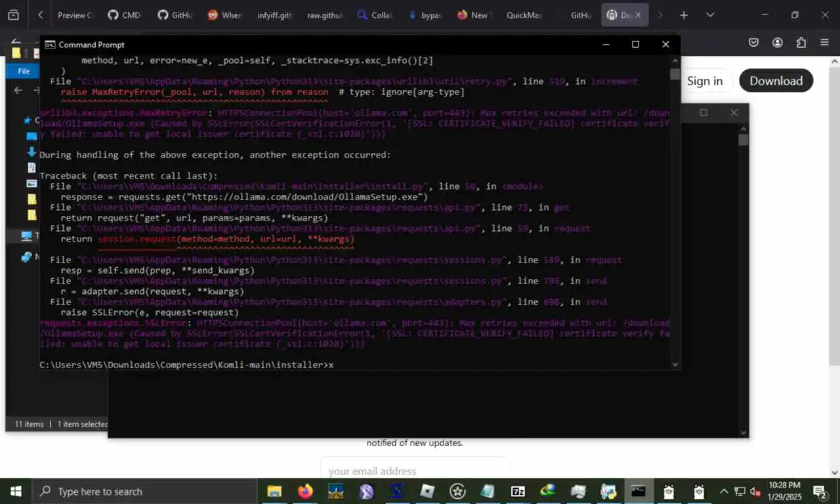The width and height of the screenshot is (840, 504).
Task: Close the active Ollama download tab
Action: (x=637, y=14)
